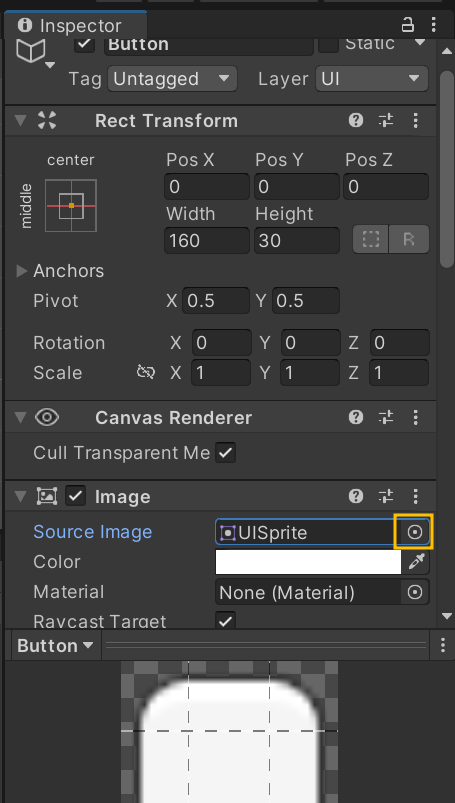The image size is (455, 803).
Task: Open Rect Transform help reference
Action: point(356,121)
